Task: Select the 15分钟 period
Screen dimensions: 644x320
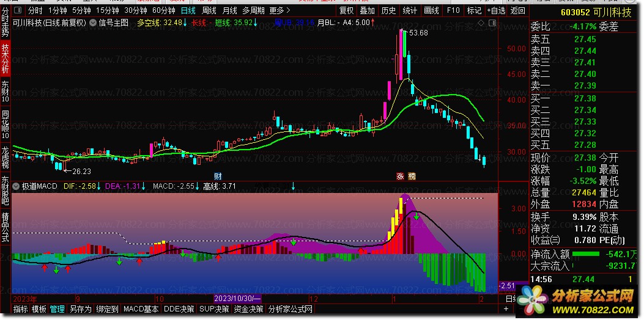Action: pyautogui.click(x=108, y=10)
